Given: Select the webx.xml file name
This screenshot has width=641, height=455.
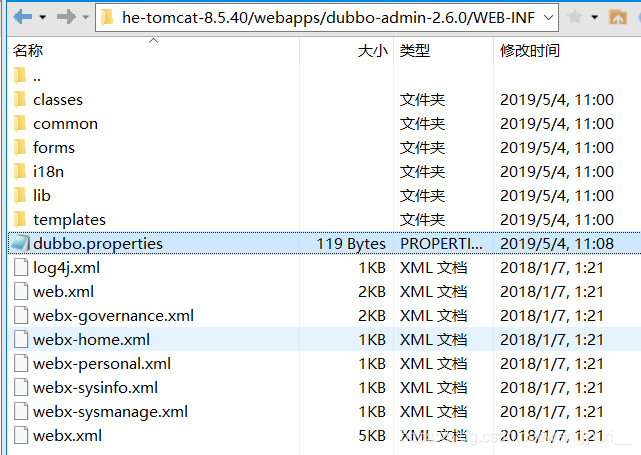Looking at the screenshot, I should click(x=67, y=435).
